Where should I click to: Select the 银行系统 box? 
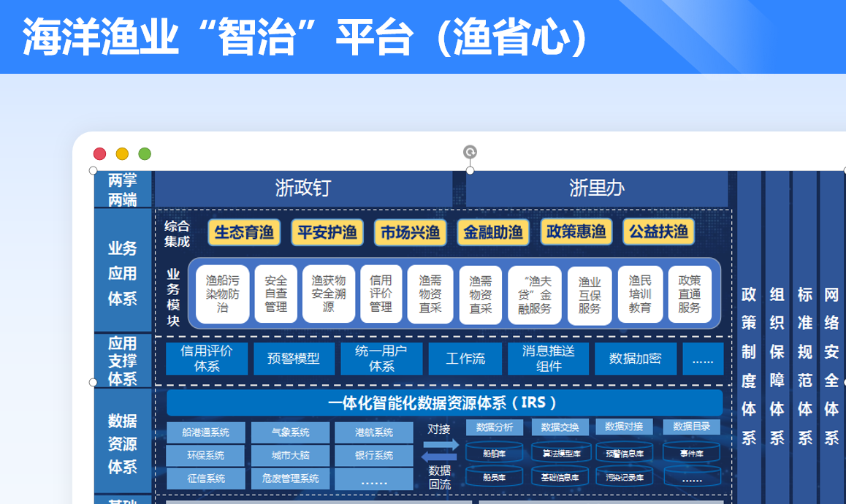[x=374, y=456]
